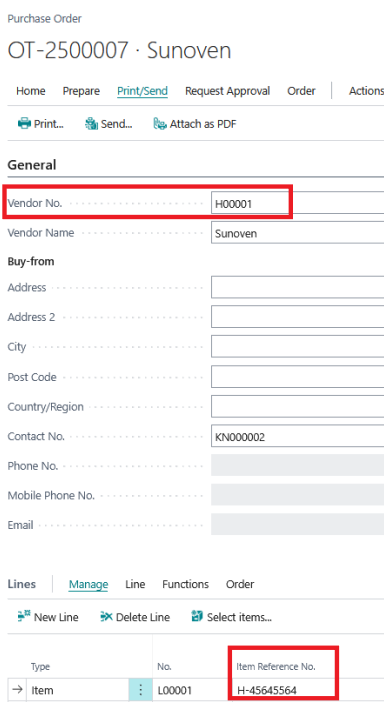
Task: Click the Print icon
Action: tap(24, 124)
